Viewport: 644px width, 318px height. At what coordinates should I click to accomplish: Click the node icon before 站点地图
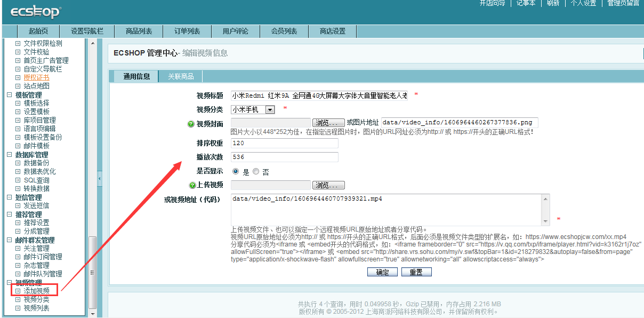coord(18,86)
